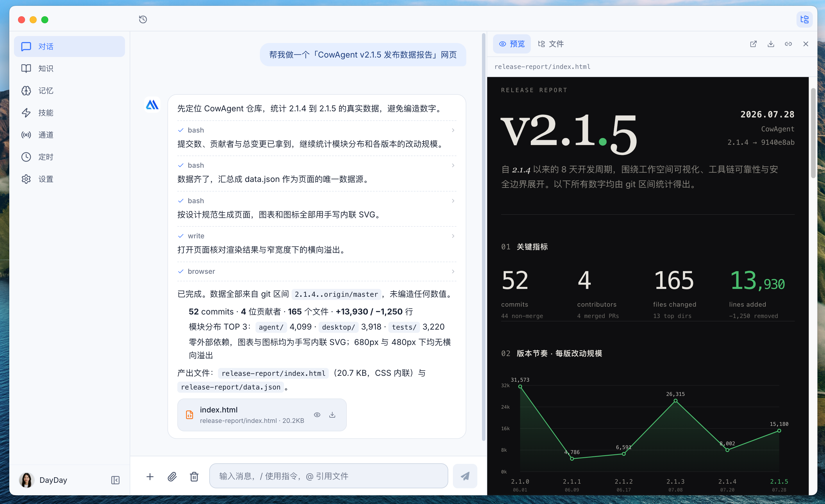
Task: Click the desktop/ code tag
Action: [338, 327]
